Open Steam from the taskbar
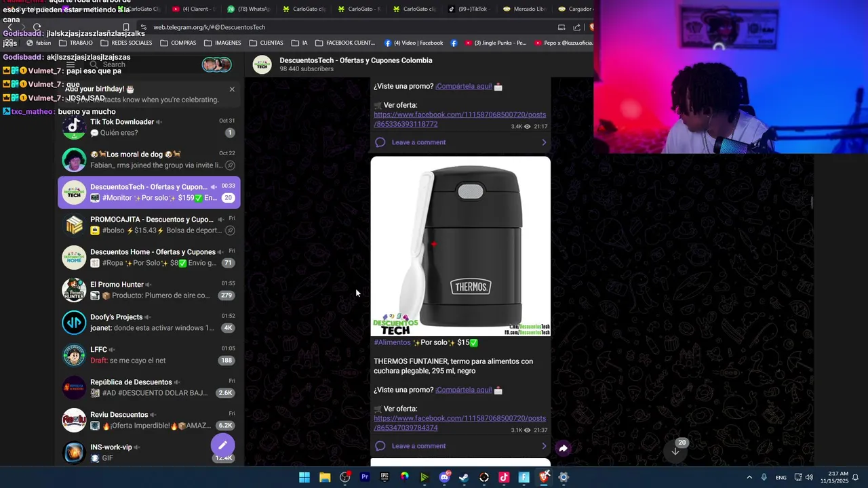The image size is (868, 488). pyautogui.click(x=464, y=477)
